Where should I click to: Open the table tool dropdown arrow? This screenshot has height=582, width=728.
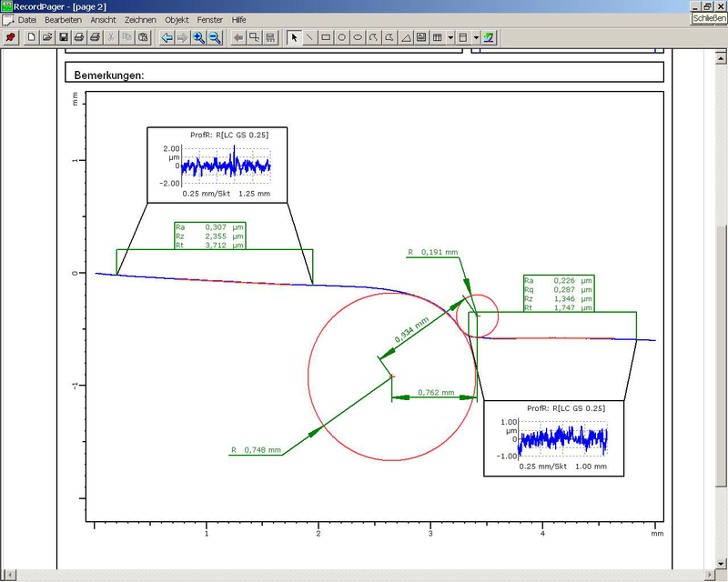450,37
